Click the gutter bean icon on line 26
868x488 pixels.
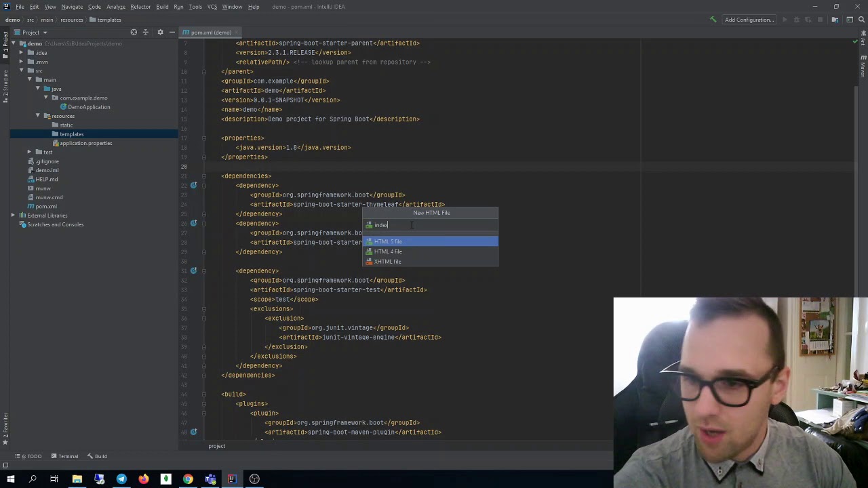[193, 223]
